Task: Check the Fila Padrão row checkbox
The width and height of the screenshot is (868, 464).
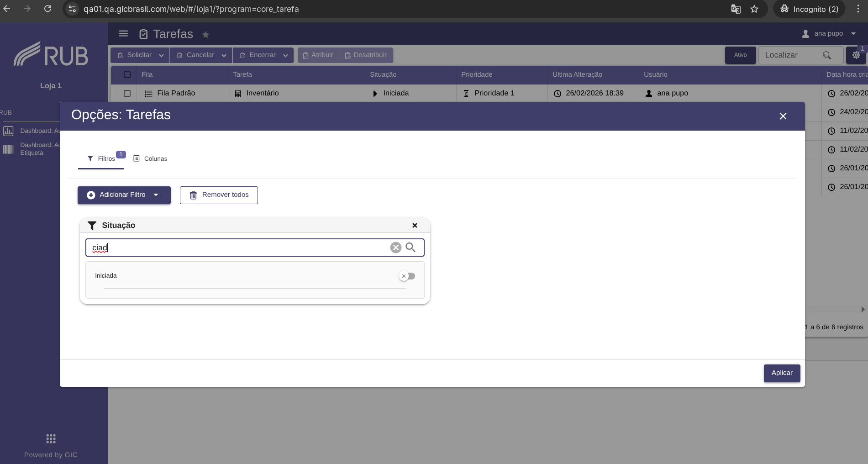Action: pos(127,93)
